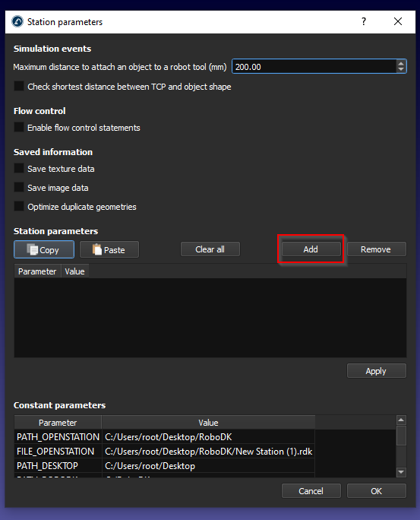420x520 pixels.
Task: Click inside the maximum distance input field
Action: coord(314,67)
